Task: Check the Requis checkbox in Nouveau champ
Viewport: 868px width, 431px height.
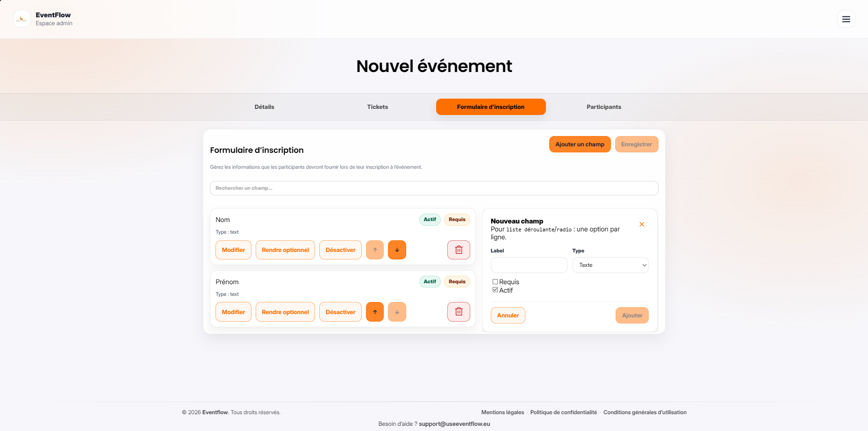Action: click(495, 281)
